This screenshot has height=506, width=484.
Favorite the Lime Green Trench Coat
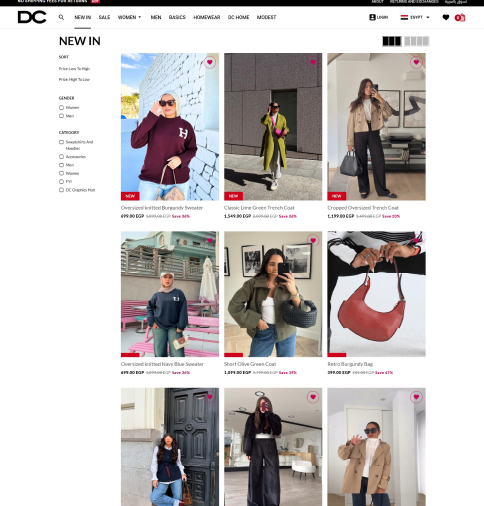click(x=313, y=62)
